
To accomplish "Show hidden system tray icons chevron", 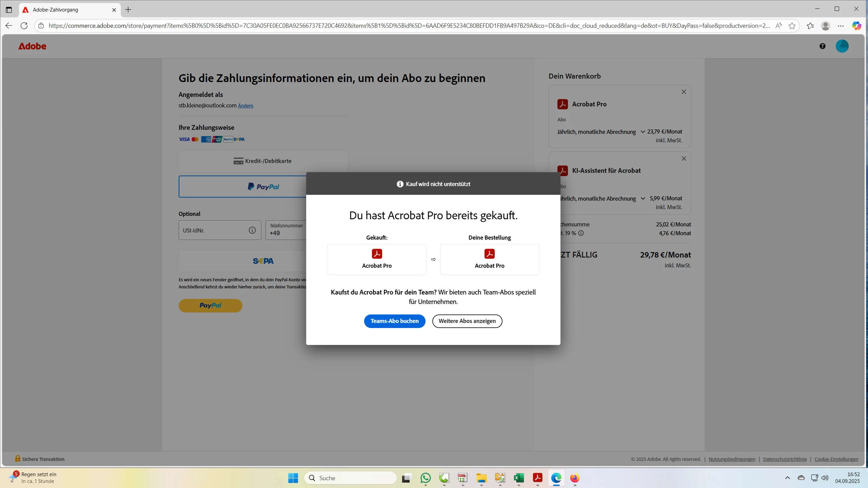I will pos(787,478).
